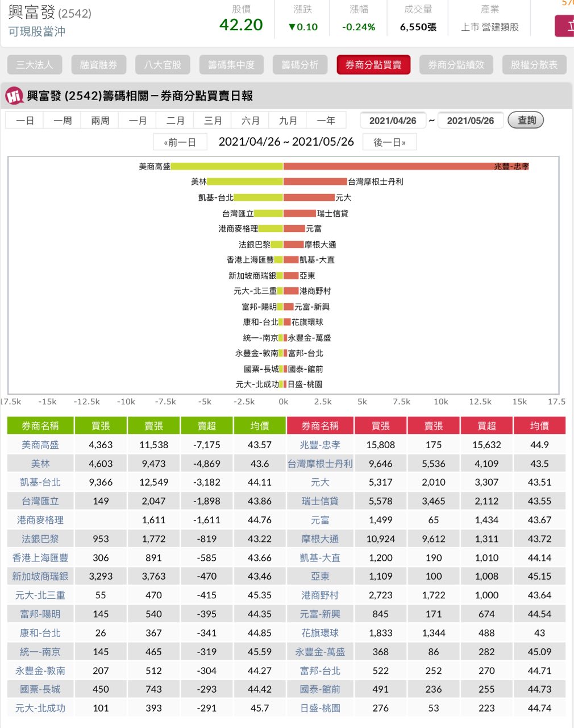The height and width of the screenshot is (728, 574).
Task: Select the 一年 period option
Action: coord(326,121)
